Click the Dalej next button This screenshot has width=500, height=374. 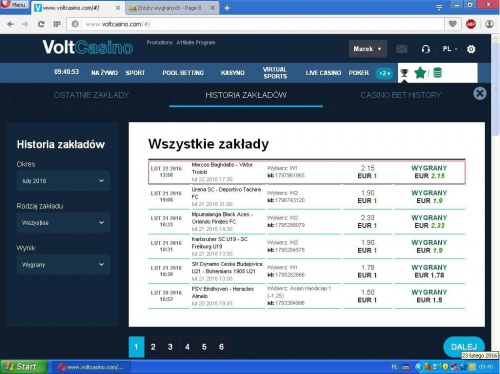[x=464, y=347]
